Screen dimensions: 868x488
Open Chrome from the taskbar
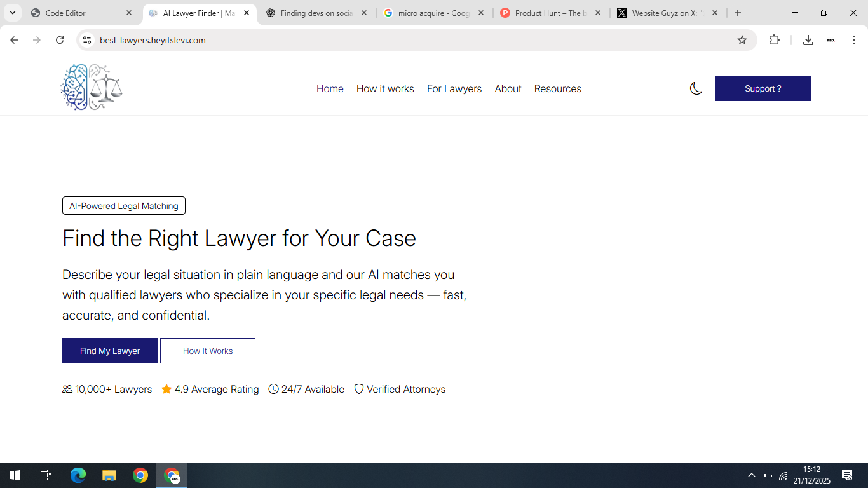coord(140,475)
